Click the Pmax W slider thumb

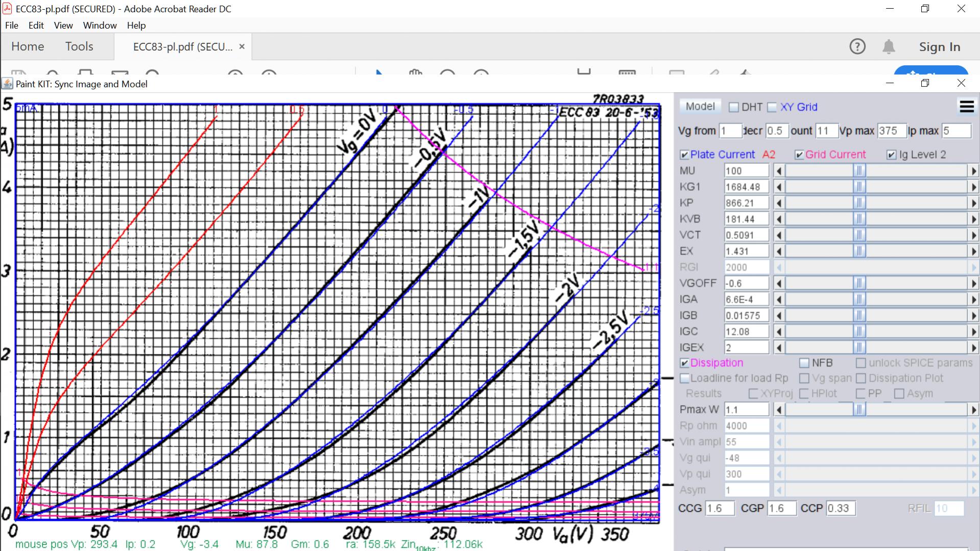(859, 410)
